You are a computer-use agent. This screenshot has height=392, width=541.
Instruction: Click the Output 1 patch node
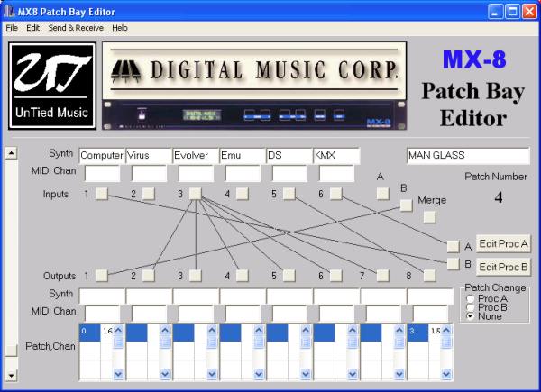[x=101, y=276]
